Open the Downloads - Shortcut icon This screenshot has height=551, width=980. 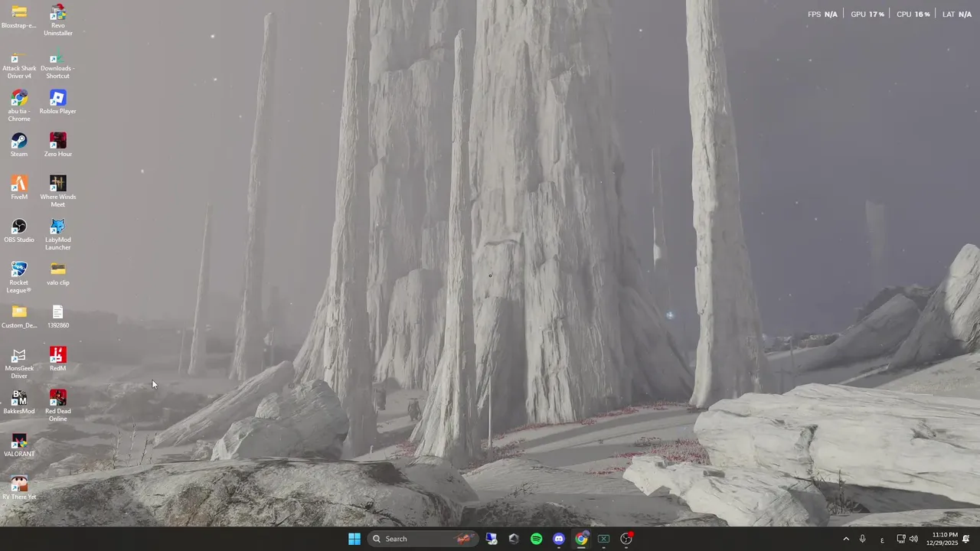click(x=58, y=65)
